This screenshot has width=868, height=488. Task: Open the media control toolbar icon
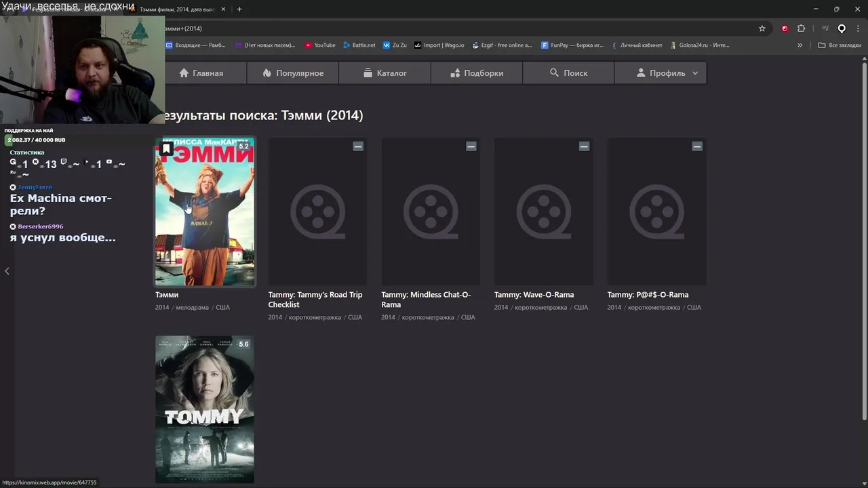[825, 28]
